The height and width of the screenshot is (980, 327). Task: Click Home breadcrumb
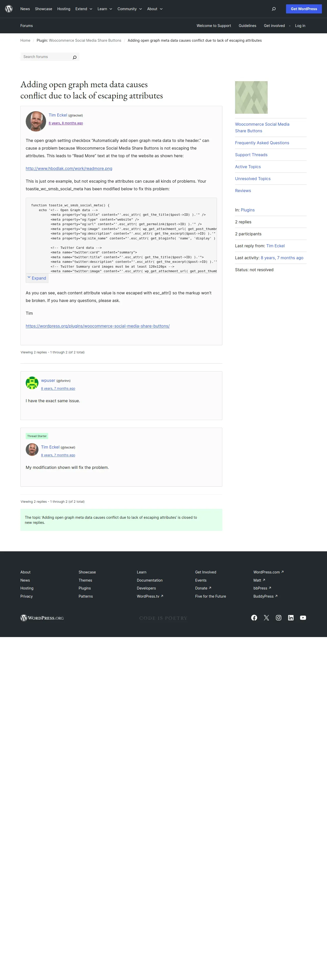pyautogui.click(x=25, y=40)
